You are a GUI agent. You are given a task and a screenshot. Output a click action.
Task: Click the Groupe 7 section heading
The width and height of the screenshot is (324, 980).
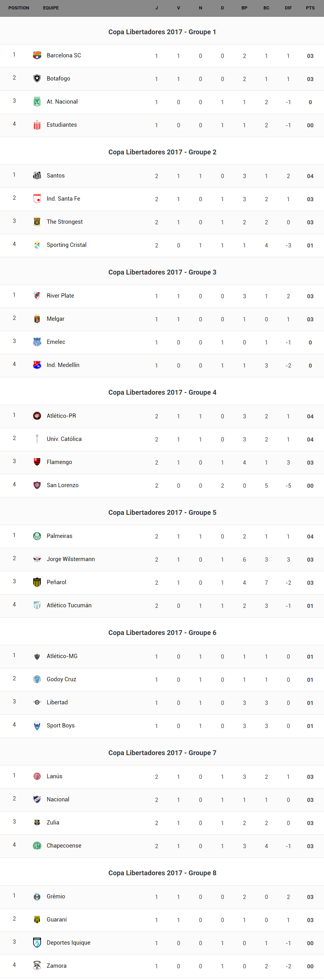click(x=162, y=753)
